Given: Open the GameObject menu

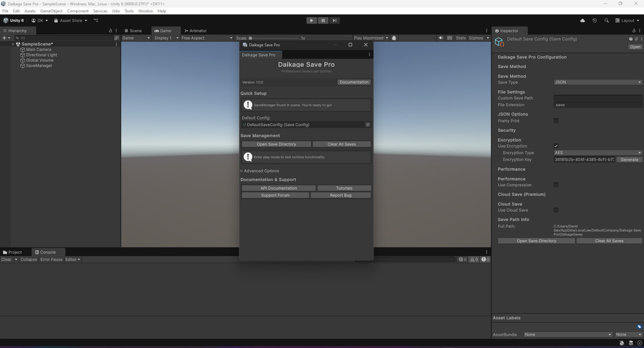Looking at the screenshot, I should (51, 11).
